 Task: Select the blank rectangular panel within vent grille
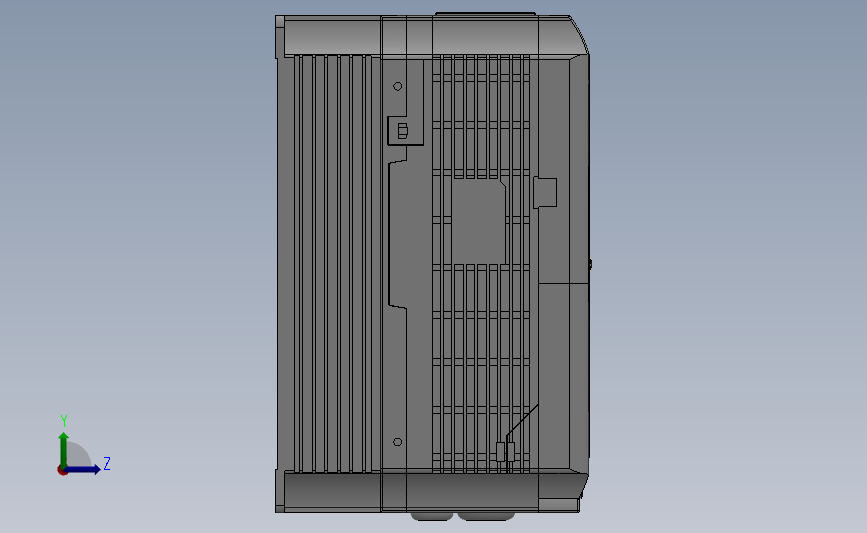[479, 222]
